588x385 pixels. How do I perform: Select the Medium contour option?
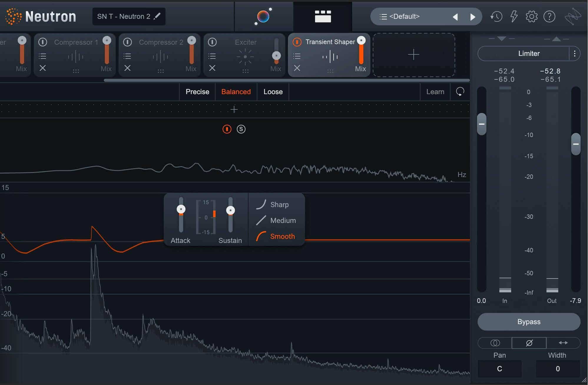pyautogui.click(x=276, y=220)
